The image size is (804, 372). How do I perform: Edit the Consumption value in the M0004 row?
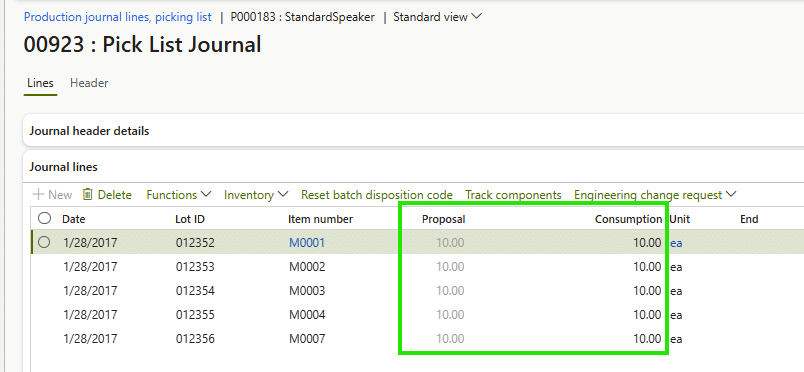(647, 315)
